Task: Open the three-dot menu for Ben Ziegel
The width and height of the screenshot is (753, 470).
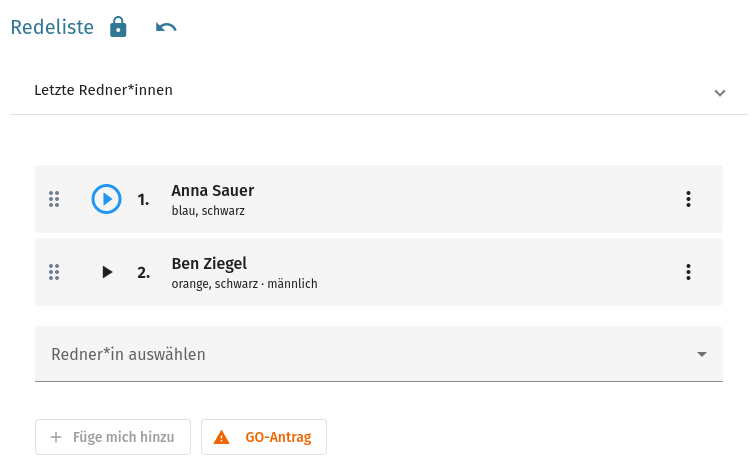Action: (688, 272)
